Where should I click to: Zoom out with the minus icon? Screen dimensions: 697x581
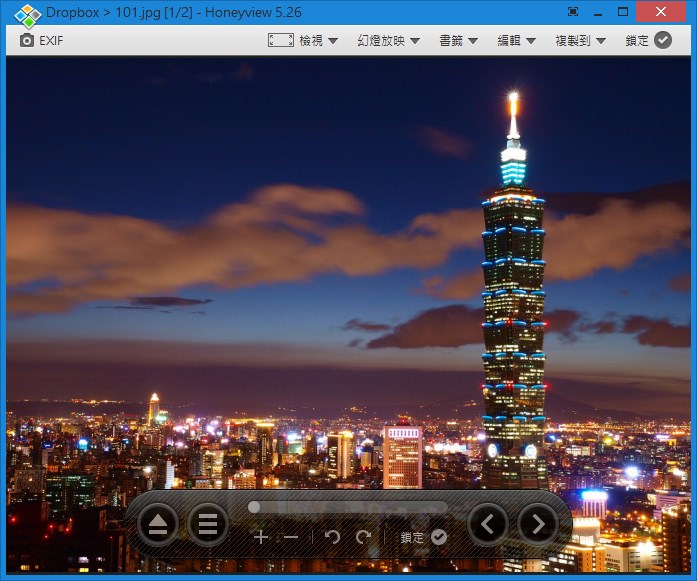click(x=291, y=537)
